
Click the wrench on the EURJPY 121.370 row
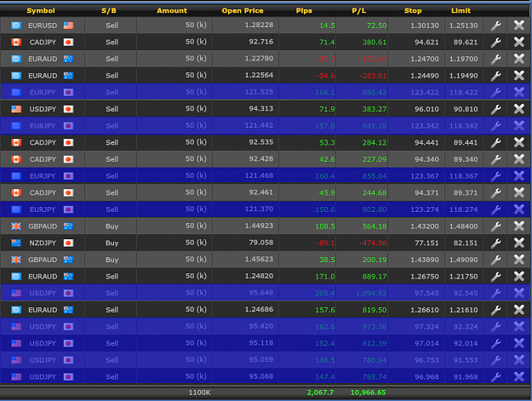[495, 209]
